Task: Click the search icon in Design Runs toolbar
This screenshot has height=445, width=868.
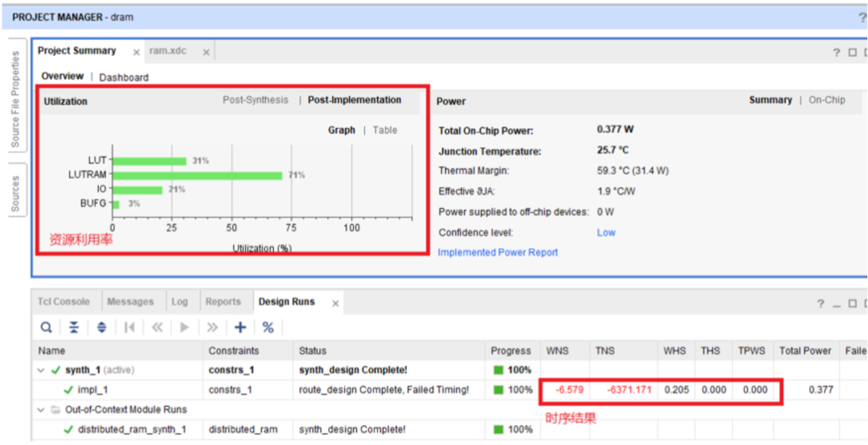Action: coord(46,327)
